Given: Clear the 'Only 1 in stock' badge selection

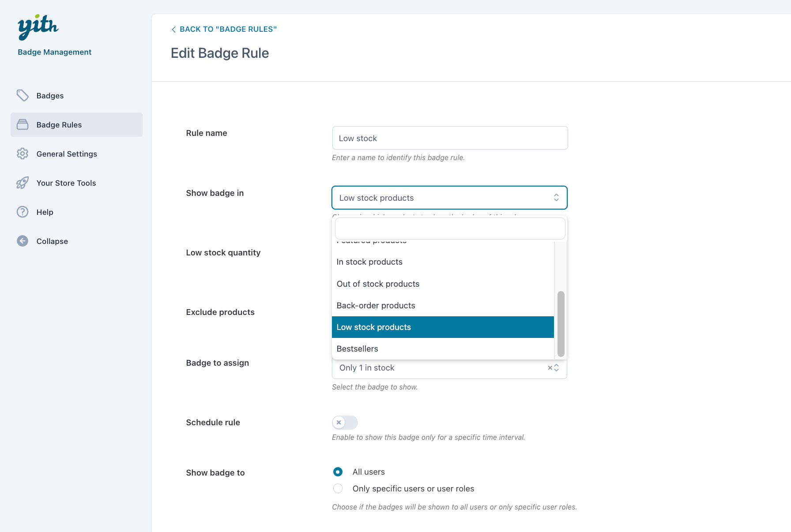Looking at the screenshot, I should coord(550,368).
